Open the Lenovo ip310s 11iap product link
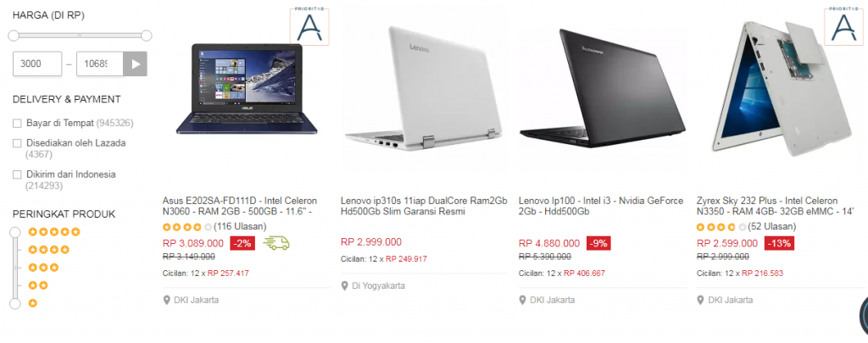Viewport: 868px width, 343px height. click(x=424, y=206)
